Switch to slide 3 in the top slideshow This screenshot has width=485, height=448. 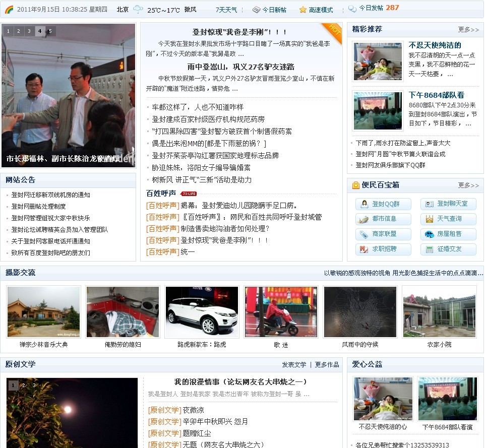(29, 31)
